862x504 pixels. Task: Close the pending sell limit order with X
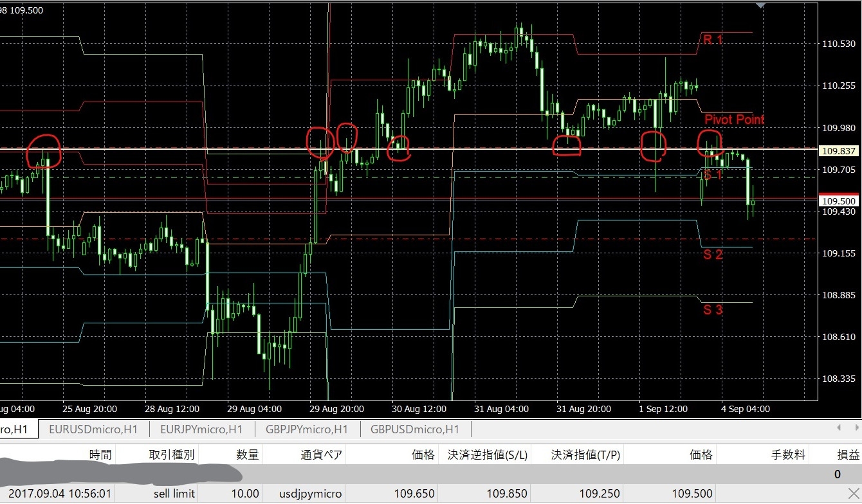point(853,494)
